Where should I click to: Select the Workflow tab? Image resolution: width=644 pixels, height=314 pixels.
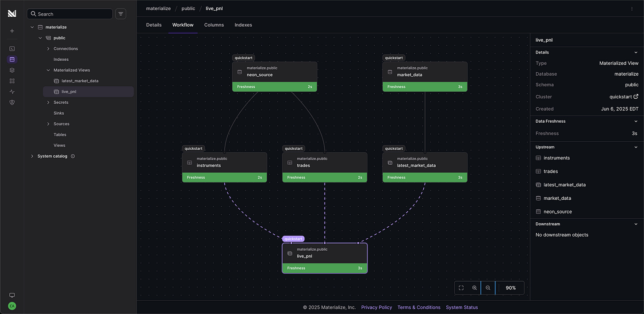pyautogui.click(x=183, y=25)
